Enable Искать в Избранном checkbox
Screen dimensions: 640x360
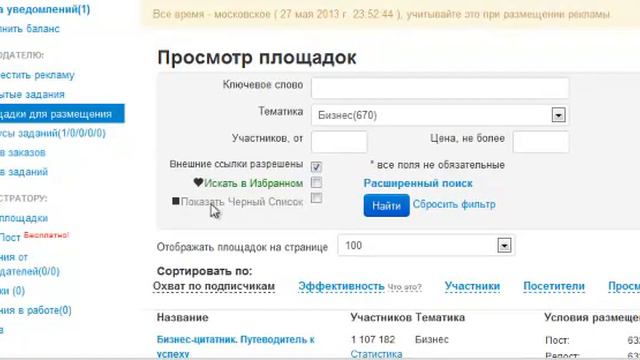tap(316, 182)
